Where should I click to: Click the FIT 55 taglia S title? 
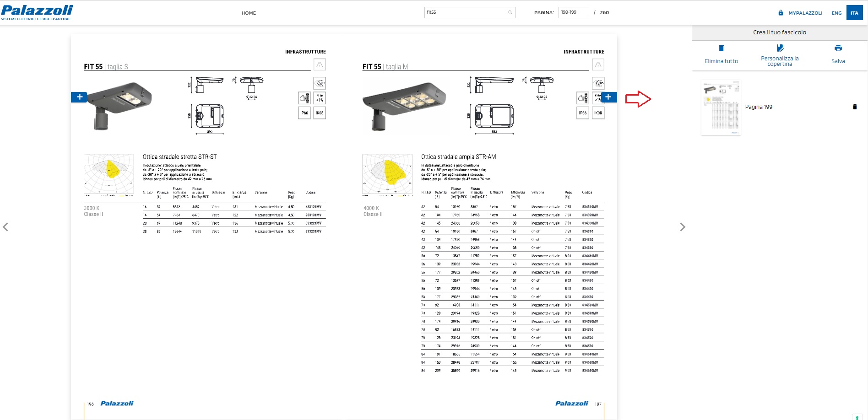106,67
